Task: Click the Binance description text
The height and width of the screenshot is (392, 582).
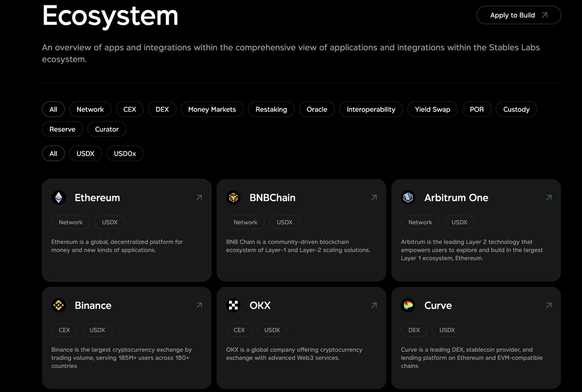Action: click(122, 358)
